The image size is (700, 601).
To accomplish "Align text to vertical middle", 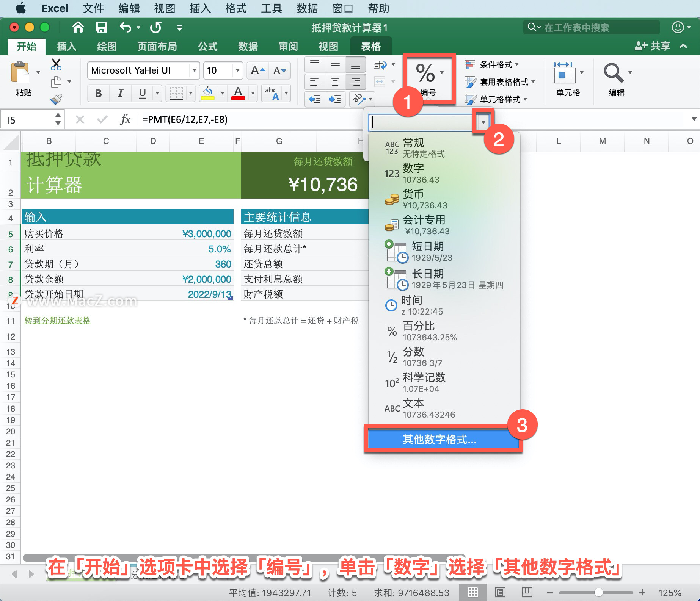I will [x=335, y=64].
